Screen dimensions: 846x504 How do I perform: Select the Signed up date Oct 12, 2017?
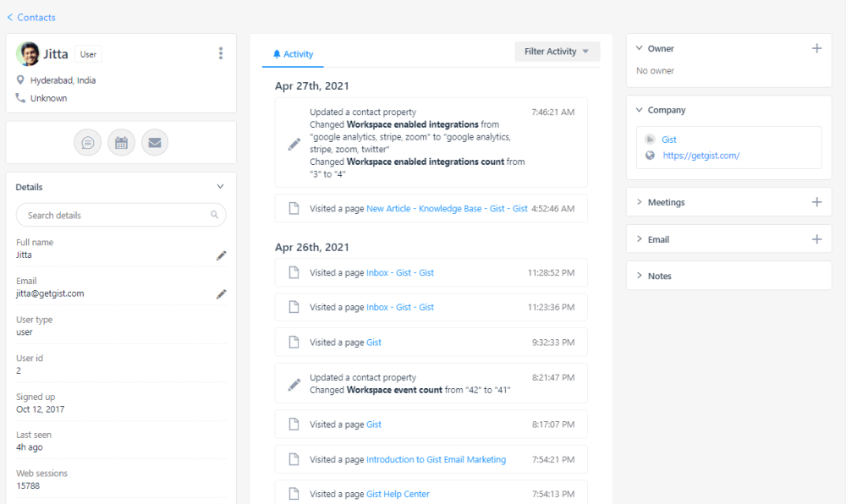(x=41, y=409)
